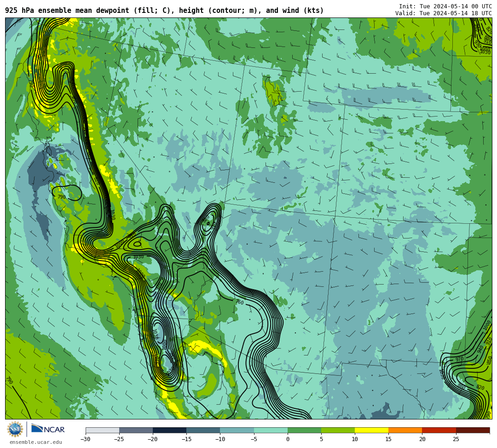Pick the yellow 10 to 15 swatch

tap(371, 430)
